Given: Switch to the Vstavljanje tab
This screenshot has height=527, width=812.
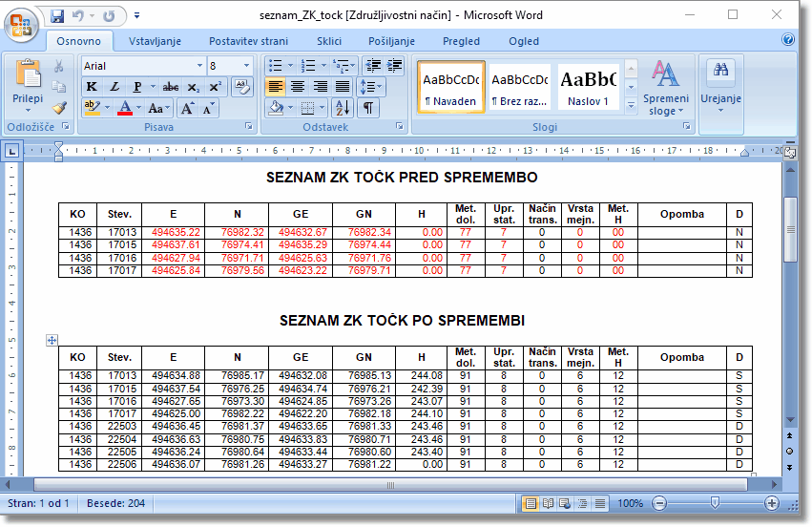Looking at the screenshot, I should click(x=155, y=41).
